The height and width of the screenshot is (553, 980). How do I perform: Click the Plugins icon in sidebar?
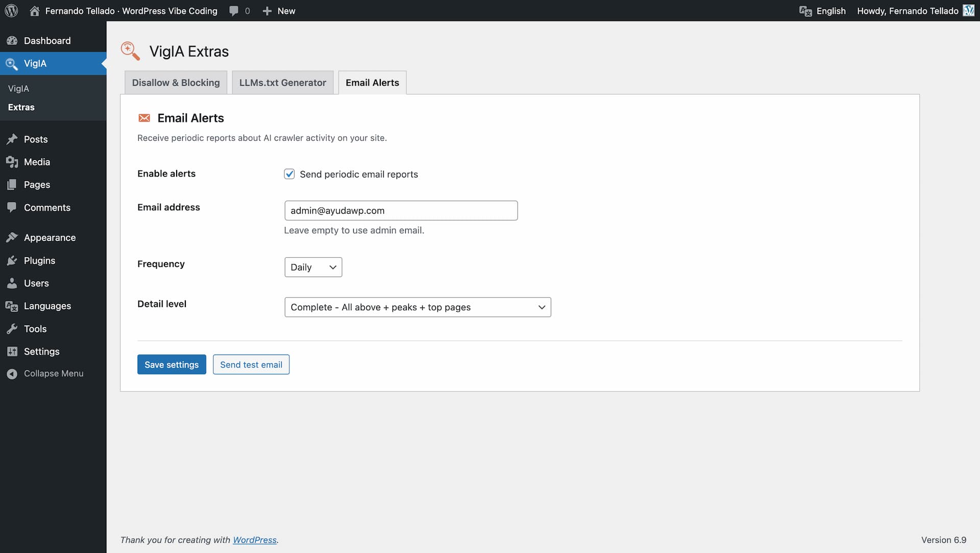[11, 260]
